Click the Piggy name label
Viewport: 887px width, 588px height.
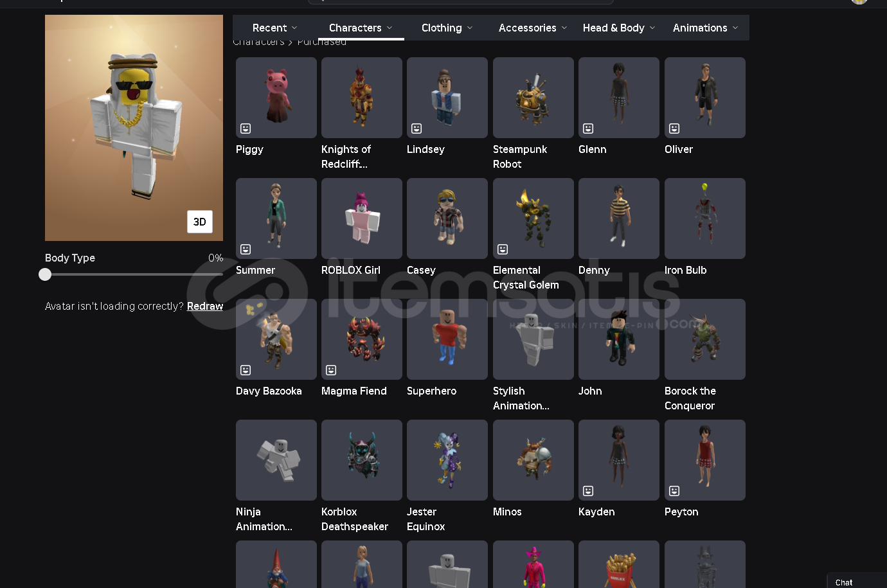249,150
